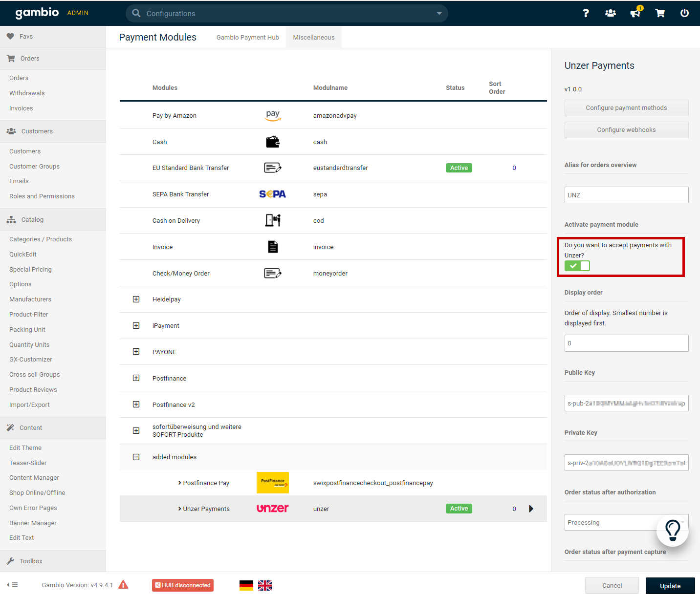Viewport: 700px width, 597px height.
Task: Collapse the added modules group
Action: point(136,457)
